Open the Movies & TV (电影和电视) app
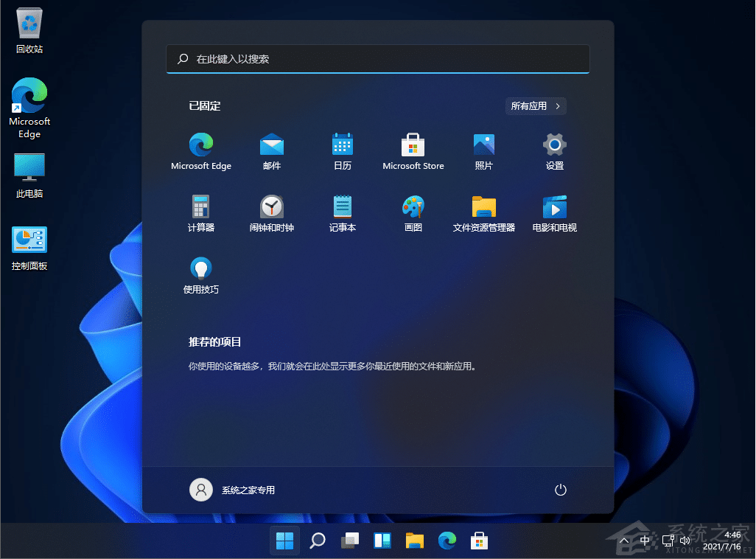The width and height of the screenshot is (756, 559). pyautogui.click(x=553, y=214)
